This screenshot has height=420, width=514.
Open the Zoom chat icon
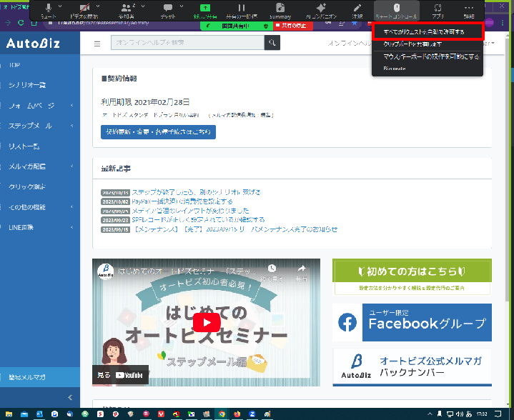coord(168,7)
